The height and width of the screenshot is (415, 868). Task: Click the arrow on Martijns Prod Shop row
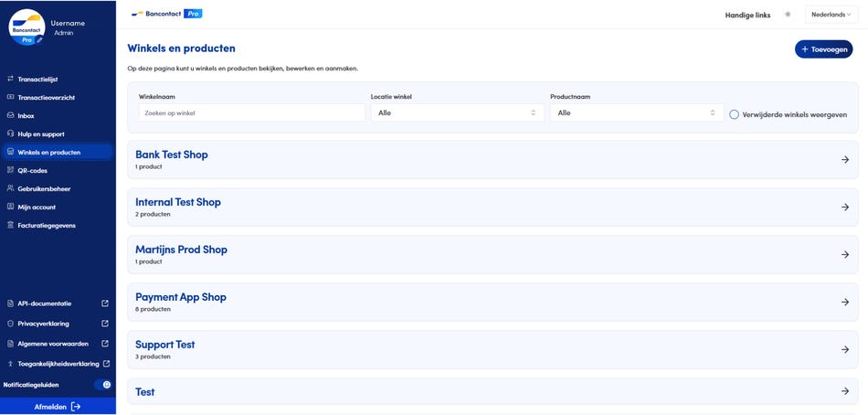coord(845,255)
